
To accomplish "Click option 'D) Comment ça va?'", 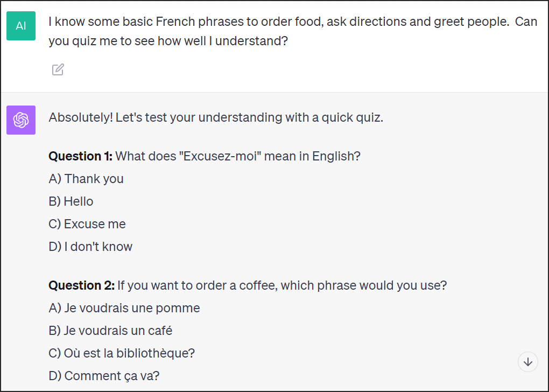I will [x=104, y=376].
